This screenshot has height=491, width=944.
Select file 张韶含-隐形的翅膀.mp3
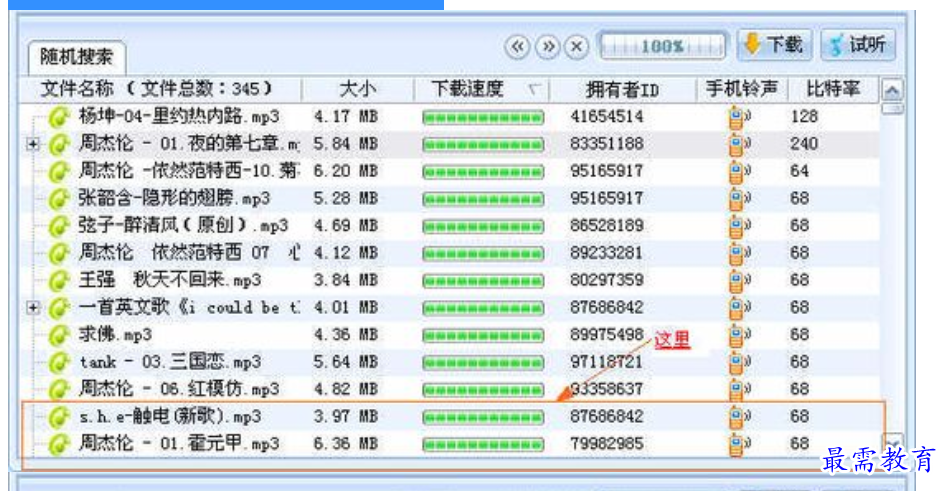point(174,198)
